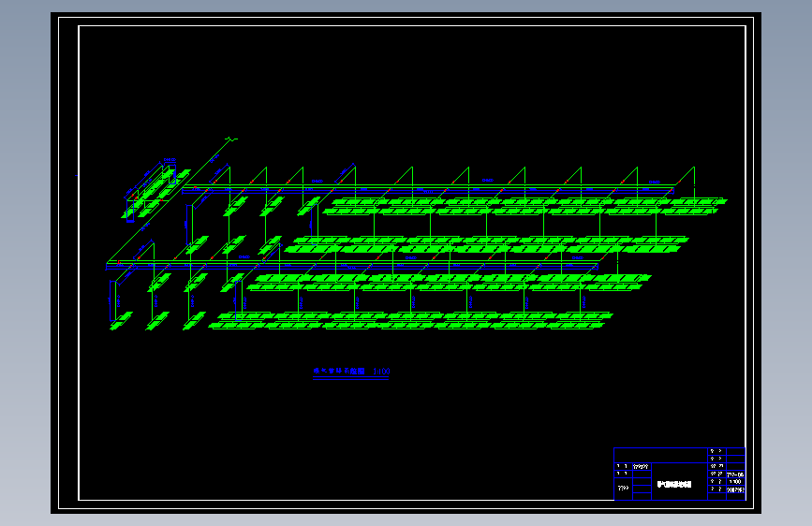This screenshot has width=812, height=526.
Task: Click the break-line symbol atop the diagonal pipe
Action: (231, 139)
